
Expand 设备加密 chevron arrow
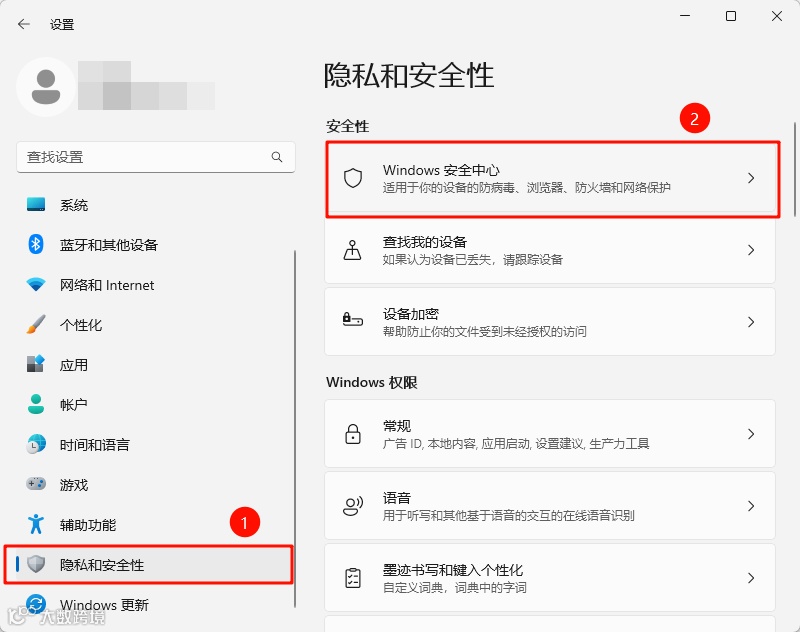[x=751, y=322]
